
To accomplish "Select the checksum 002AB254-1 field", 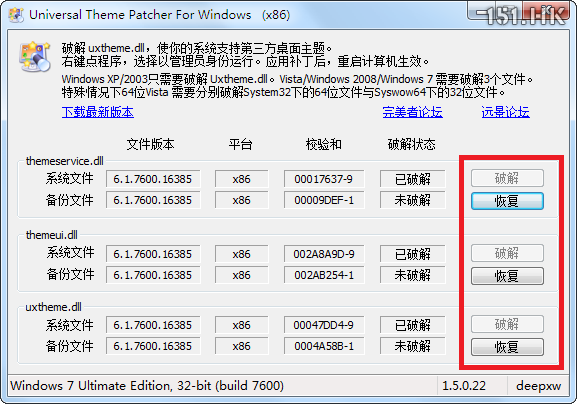I will (x=324, y=275).
